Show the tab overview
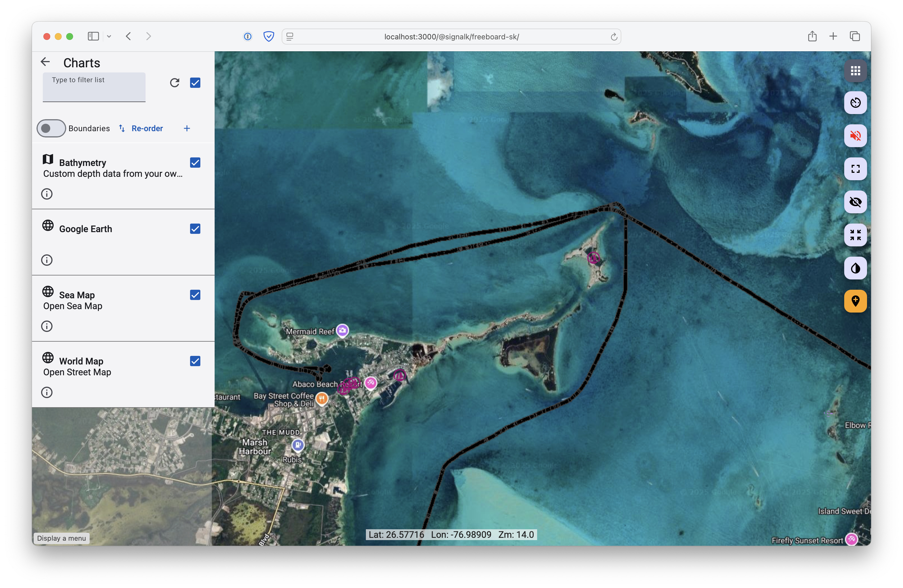903x588 pixels. 855,37
